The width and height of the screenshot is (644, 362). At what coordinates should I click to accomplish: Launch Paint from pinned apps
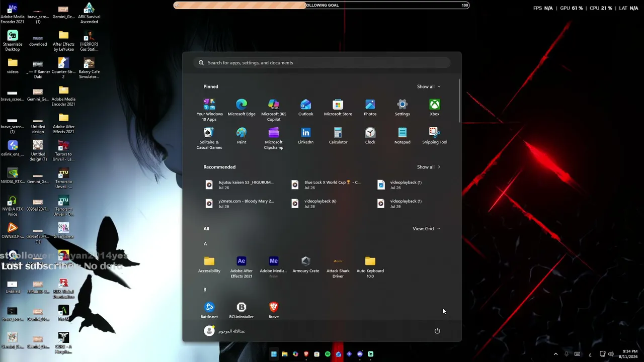click(242, 136)
